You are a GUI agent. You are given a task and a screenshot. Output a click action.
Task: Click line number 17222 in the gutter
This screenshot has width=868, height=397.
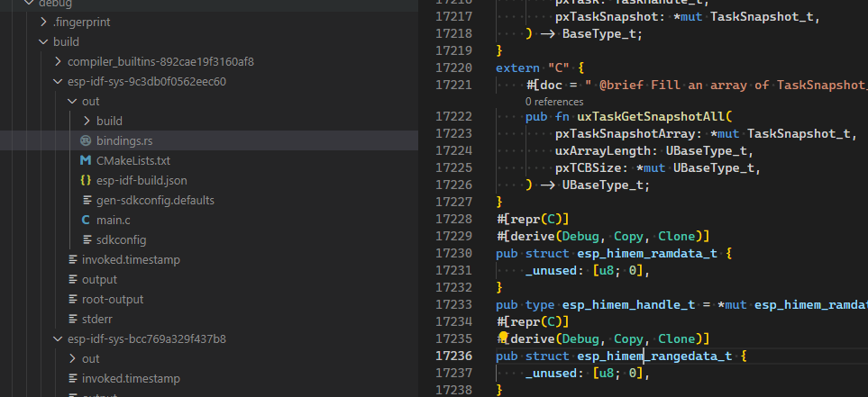(x=454, y=117)
